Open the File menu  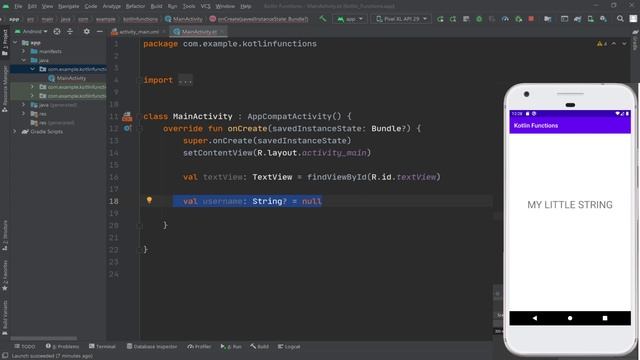(x=18, y=6)
